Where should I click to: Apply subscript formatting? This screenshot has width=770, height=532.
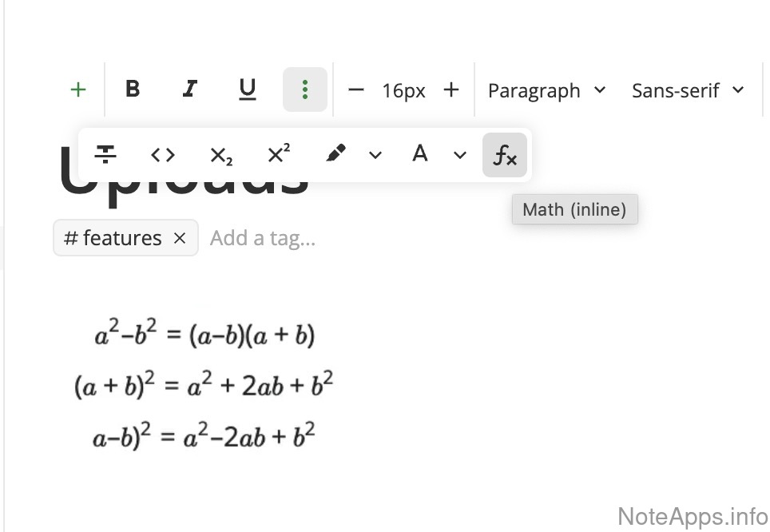point(221,155)
